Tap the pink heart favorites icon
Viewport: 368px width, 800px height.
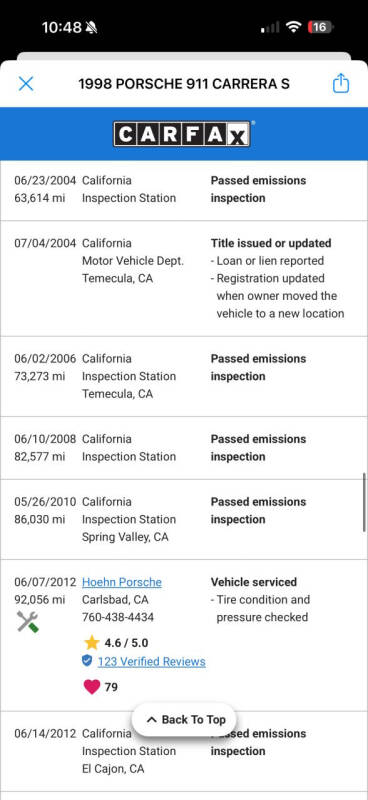[92, 687]
